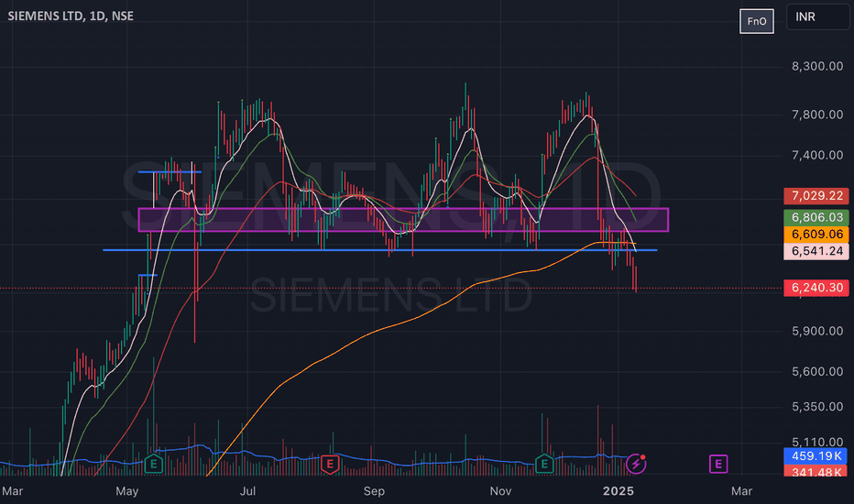Screen dimensions: 854x504
Task: Click the 5,350.00 price axis label
Action: tap(817, 407)
